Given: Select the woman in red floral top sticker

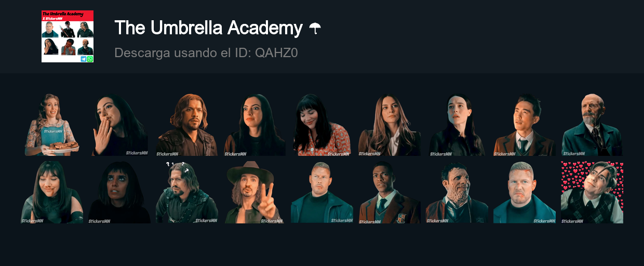Looking at the screenshot, I should pyautogui.click(x=322, y=125).
